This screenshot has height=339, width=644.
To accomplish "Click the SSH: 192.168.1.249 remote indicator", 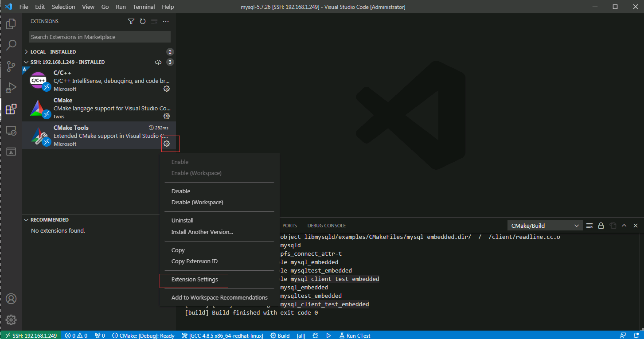I will tap(31, 335).
